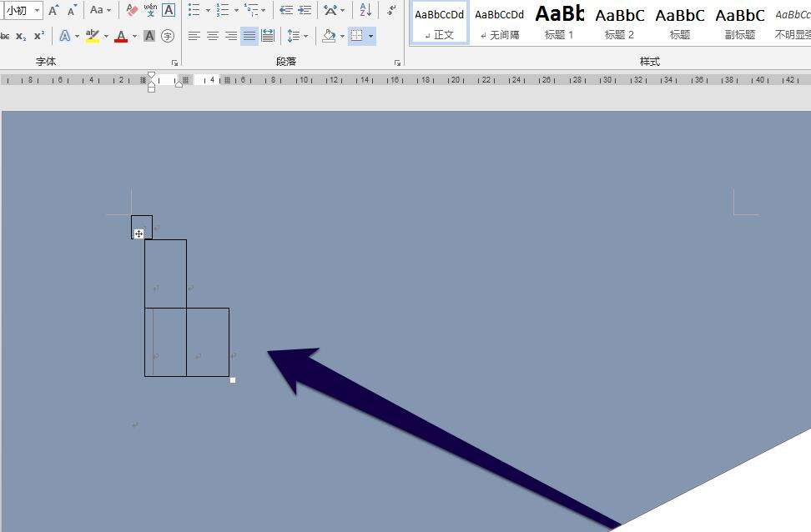Apply character border to text
Viewport: 811px width, 532px height.
169,10
